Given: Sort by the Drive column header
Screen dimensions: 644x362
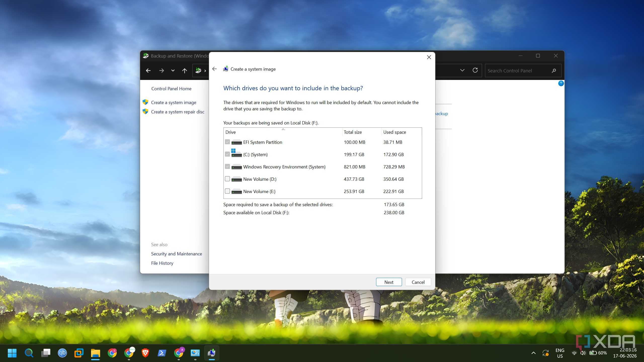Looking at the screenshot, I should (x=283, y=132).
